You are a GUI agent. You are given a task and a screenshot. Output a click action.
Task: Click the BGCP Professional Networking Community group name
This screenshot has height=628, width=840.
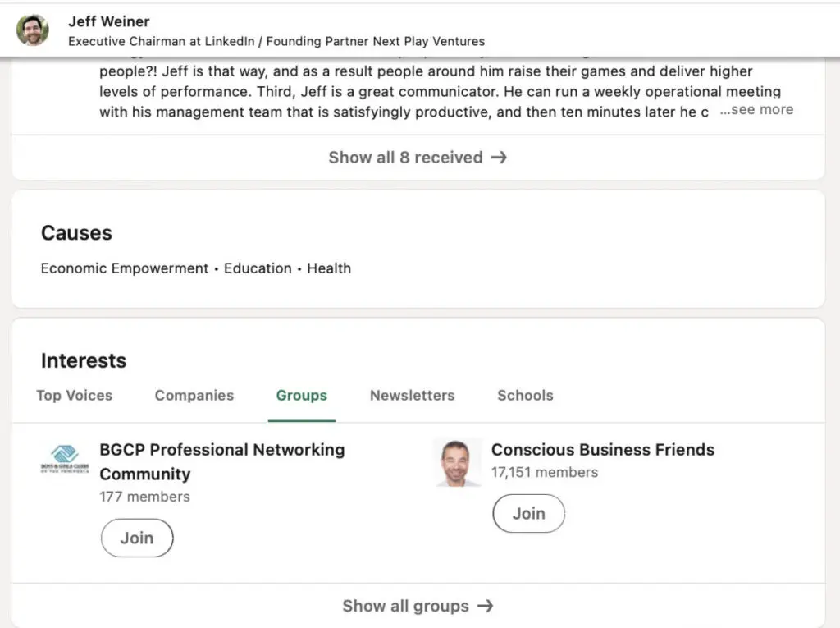coord(222,450)
